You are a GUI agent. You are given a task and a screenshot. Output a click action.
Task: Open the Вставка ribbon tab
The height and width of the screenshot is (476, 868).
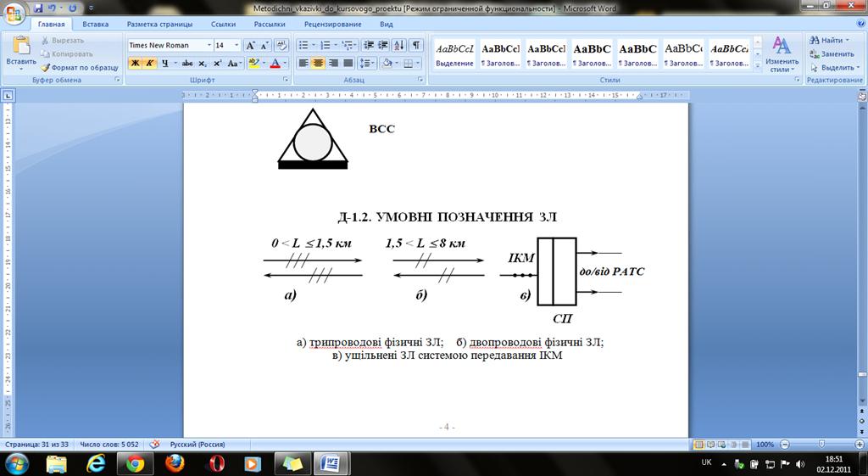(95, 25)
